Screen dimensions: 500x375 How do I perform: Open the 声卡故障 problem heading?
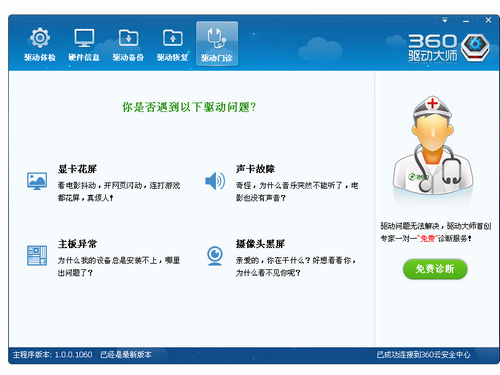tap(255, 169)
